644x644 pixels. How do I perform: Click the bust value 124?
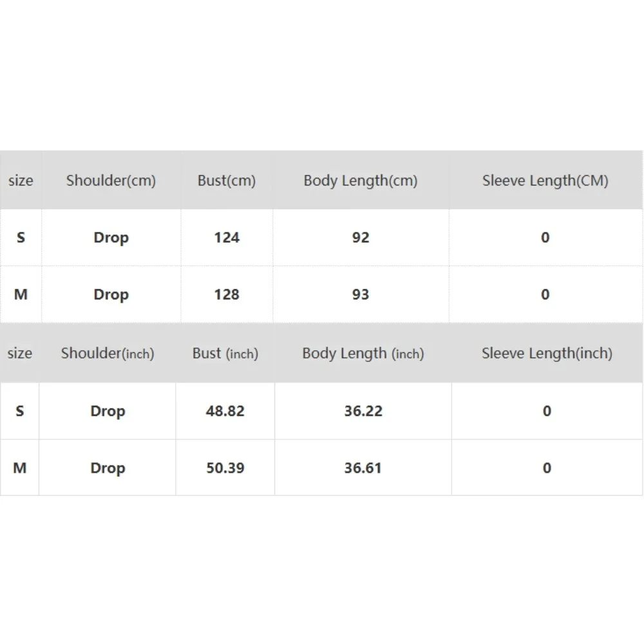(227, 238)
